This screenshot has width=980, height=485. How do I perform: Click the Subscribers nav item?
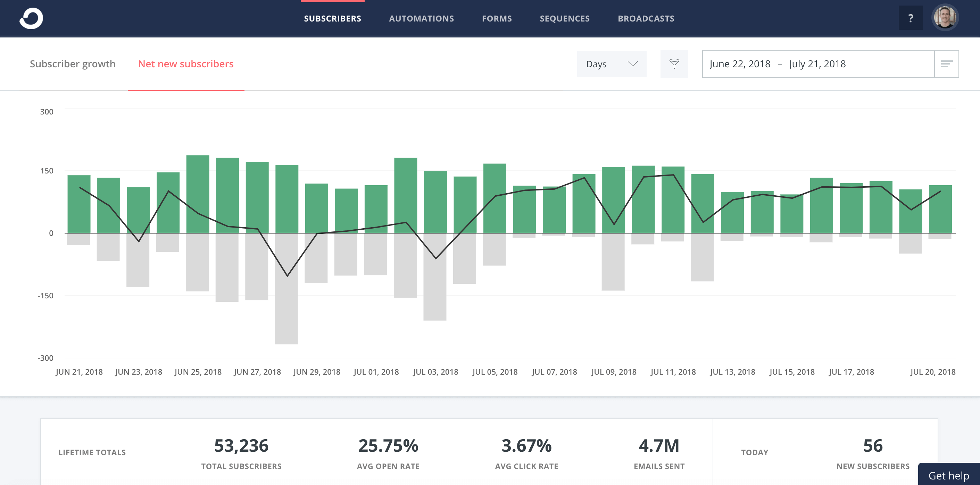point(332,18)
